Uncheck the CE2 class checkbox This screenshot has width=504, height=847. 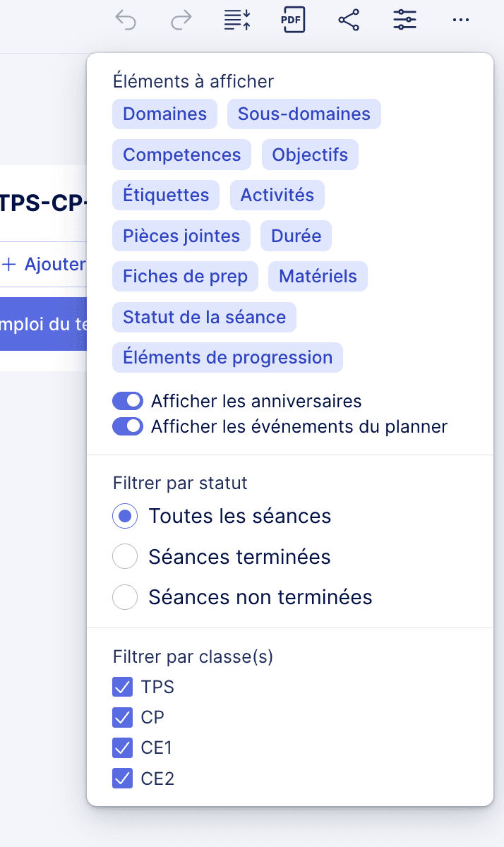tap(123, 779)
